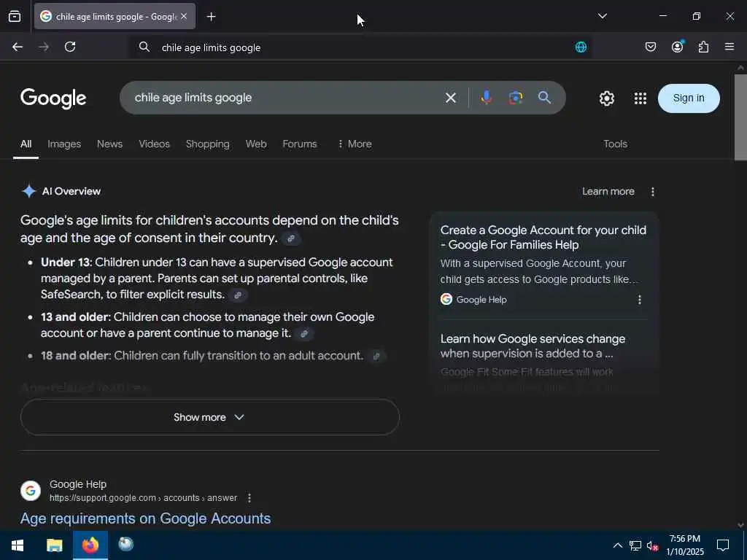Switch to the Forums tab
Viewport: 747px width, 560px height.
coord(299,144)
